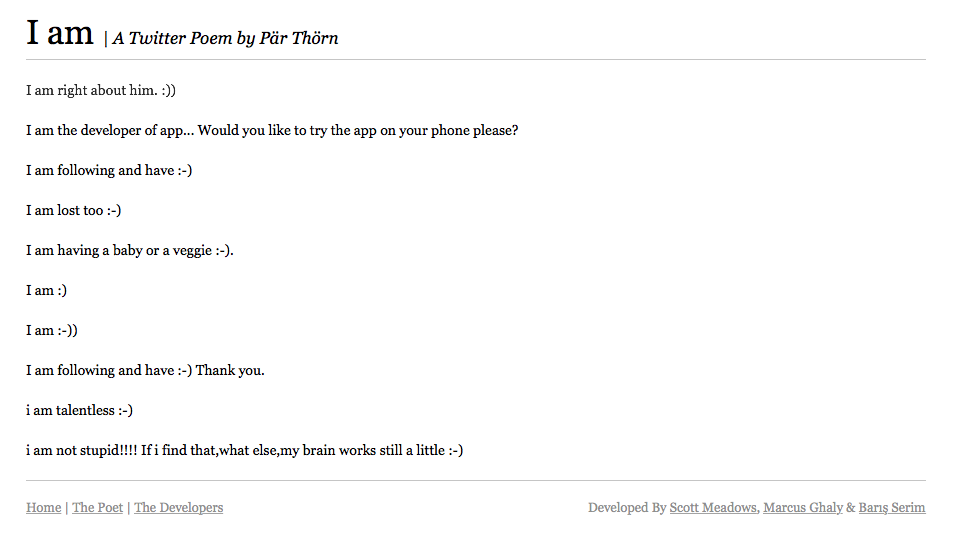Click the large "I am" title
Viewport: 958px width, 541px height.
click(60, 32)
